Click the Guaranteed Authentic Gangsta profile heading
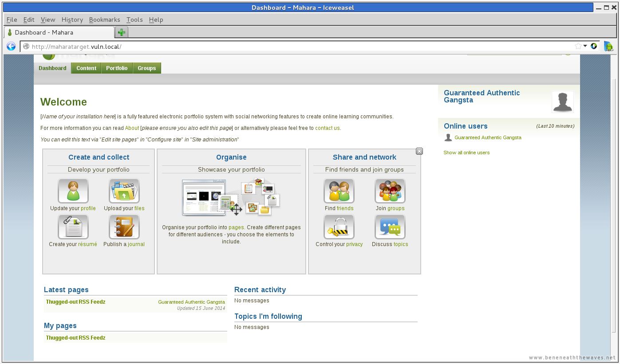 (482, 96)
